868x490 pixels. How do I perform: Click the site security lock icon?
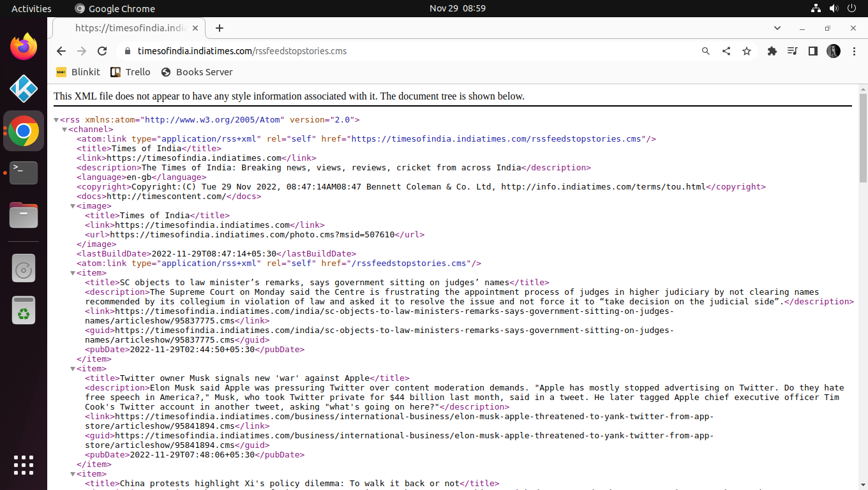tap(128, 51)
